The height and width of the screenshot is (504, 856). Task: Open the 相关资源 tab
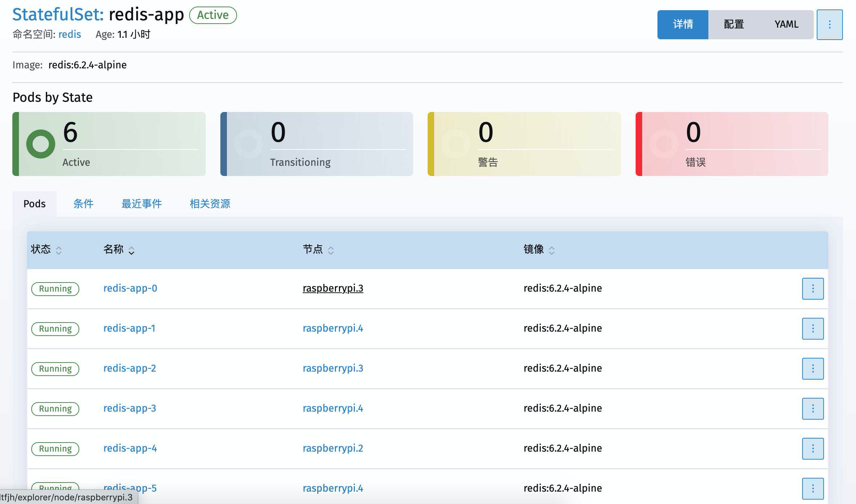coord(210,204)
